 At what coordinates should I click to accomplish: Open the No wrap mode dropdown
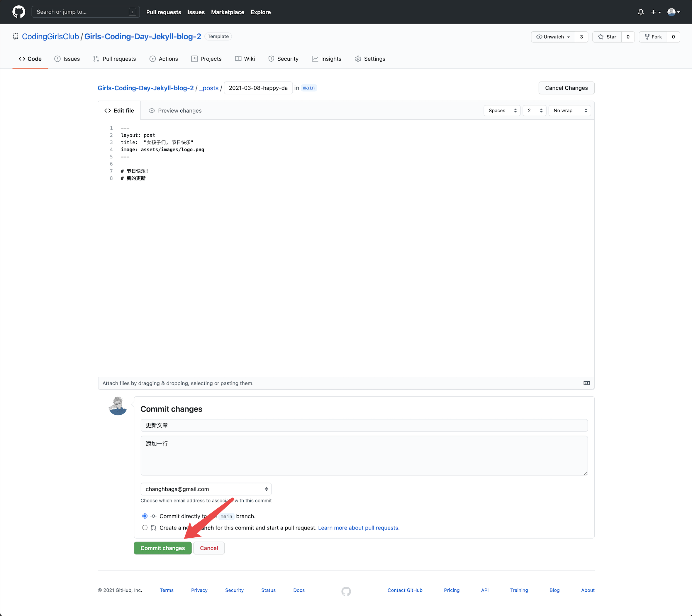(x=569, y=110)
